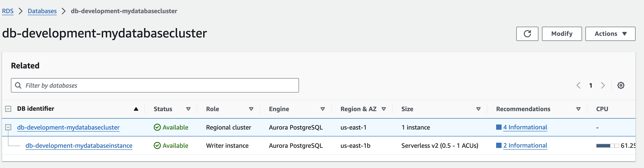
Task: Click DB identifier column header
Action: pos(36,109)
